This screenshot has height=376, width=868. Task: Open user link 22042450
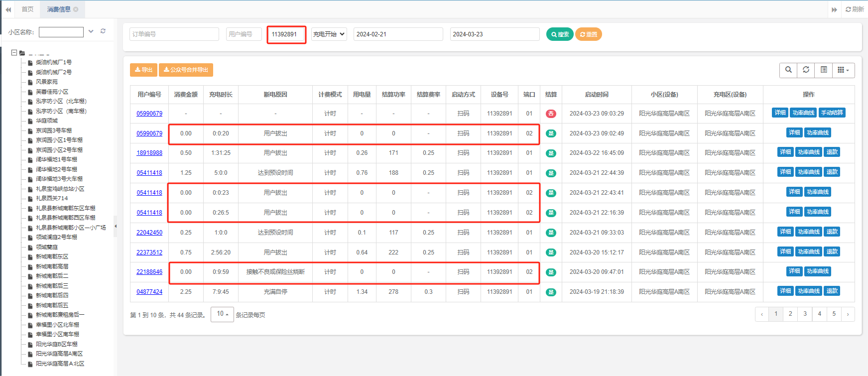(x=149, y=233)
